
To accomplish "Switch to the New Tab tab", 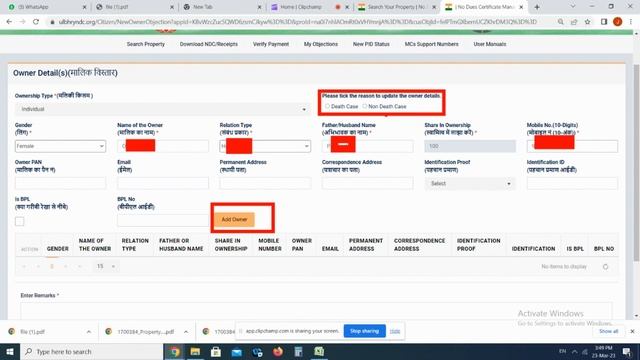I will coord(221,7).
